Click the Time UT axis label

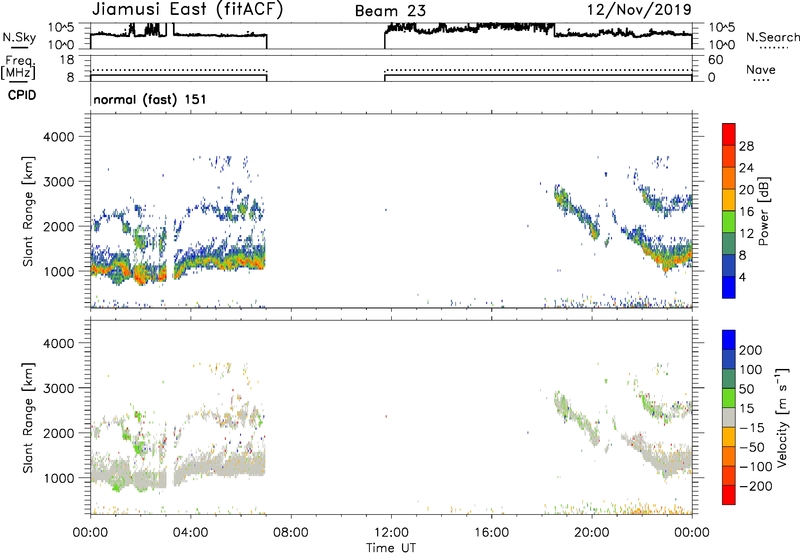pos(391,547)
